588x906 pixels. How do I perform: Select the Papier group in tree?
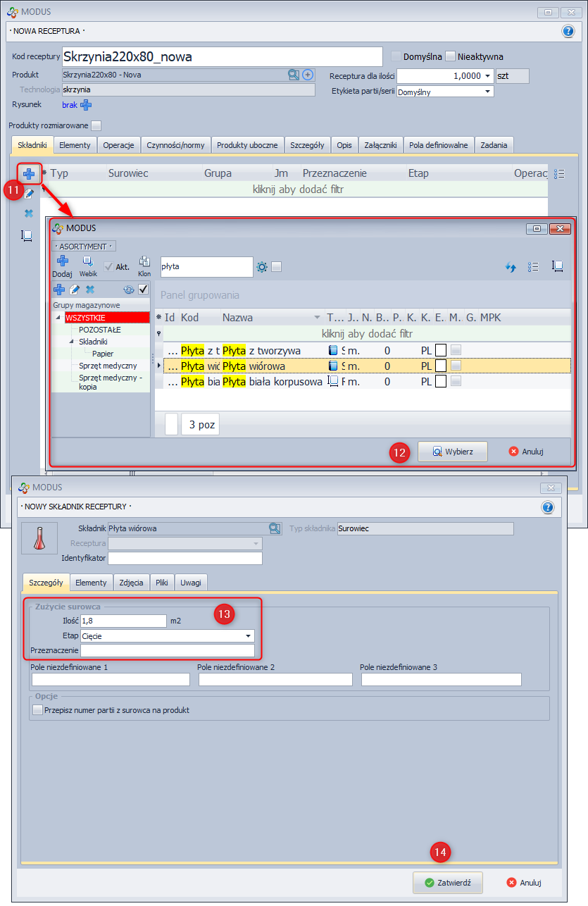103,354
